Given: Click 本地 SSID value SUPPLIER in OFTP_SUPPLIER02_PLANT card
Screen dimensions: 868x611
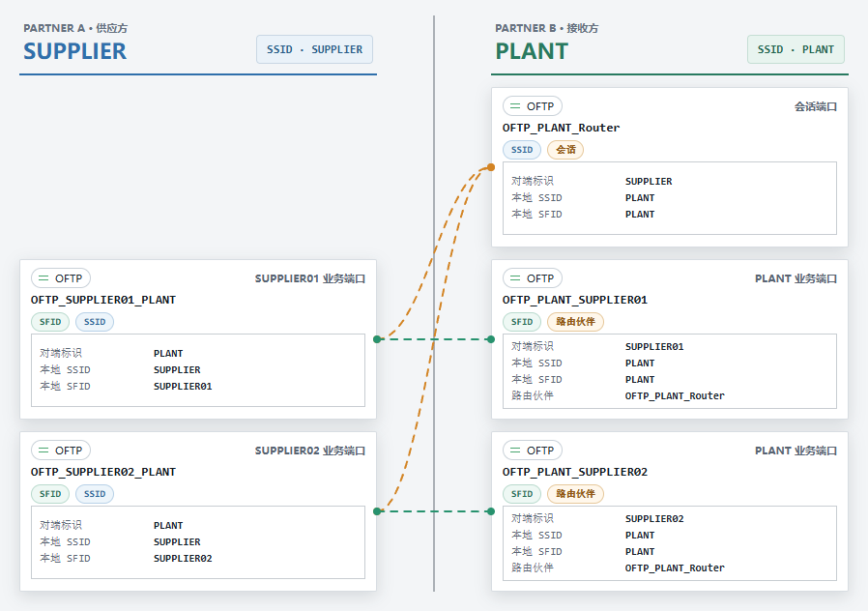Looking at the screenshot, I should click(177, 542).
